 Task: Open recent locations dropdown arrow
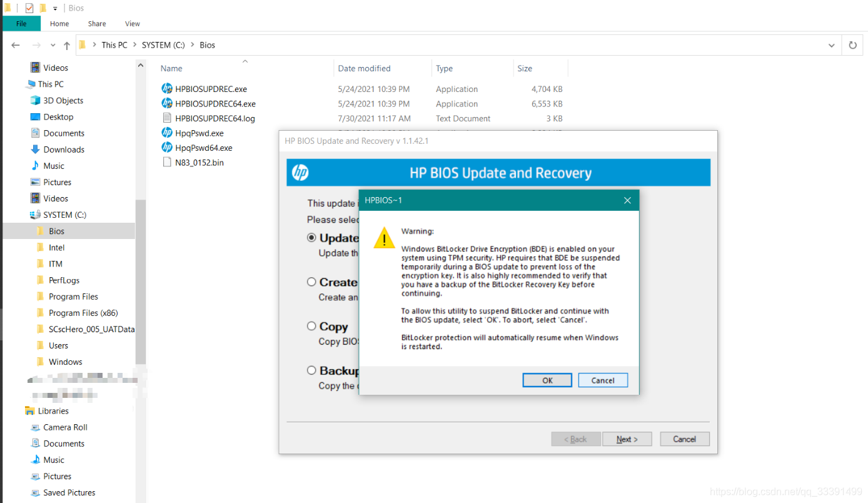(53, 45)
